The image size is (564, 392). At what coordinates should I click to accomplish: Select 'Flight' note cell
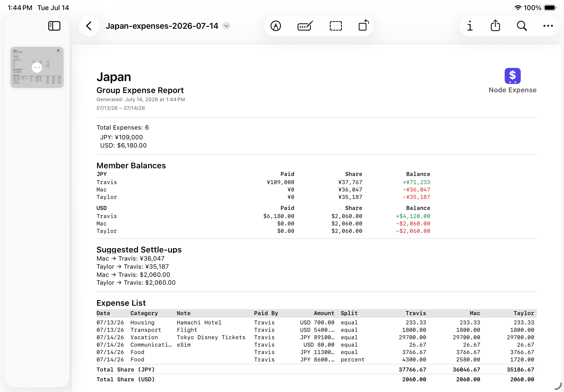[187, 330]
